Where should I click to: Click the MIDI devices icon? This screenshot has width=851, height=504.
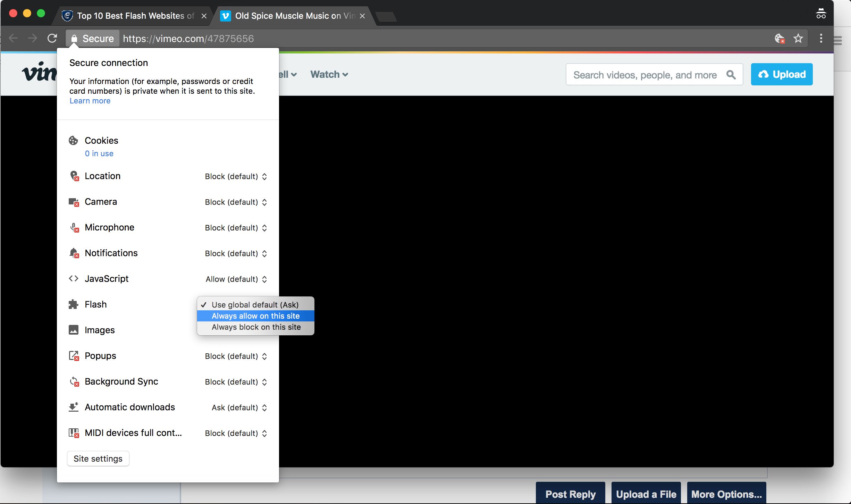coord(74,433)
